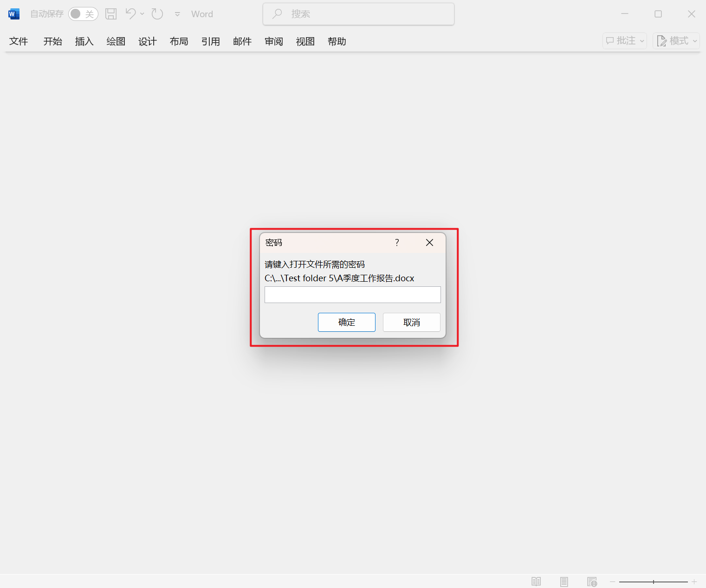The height and width of the screenshot is (588, 706).
Task: Open the Undo history dropdown arrow
Action: 142,14
